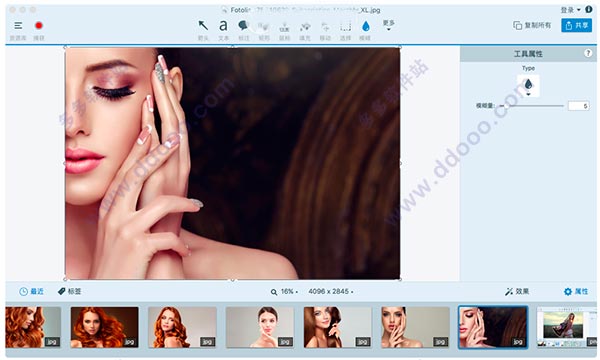This screenshot has width=600, height=360.
Task: Select the last thumbnail showing a screenshot
Action: 567,327
